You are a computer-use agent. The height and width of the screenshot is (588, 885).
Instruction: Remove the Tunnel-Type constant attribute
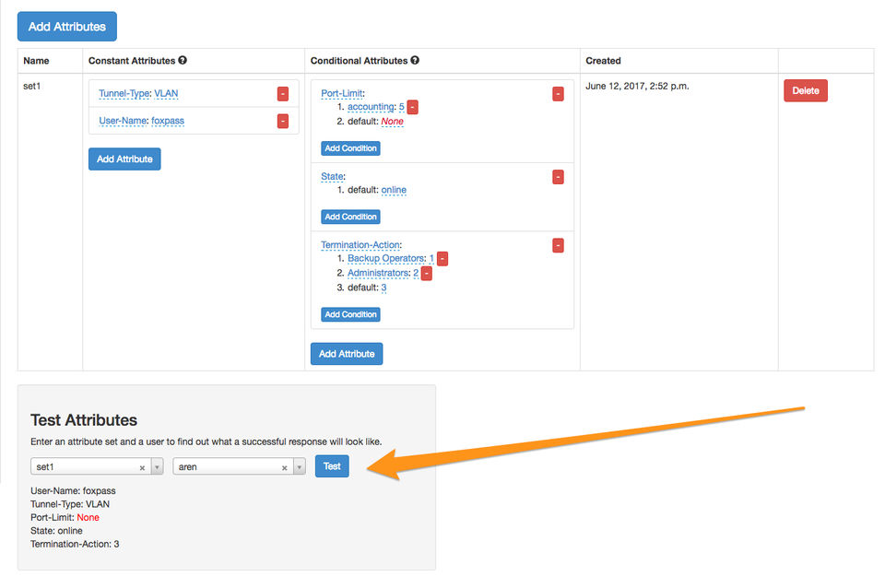282,94
